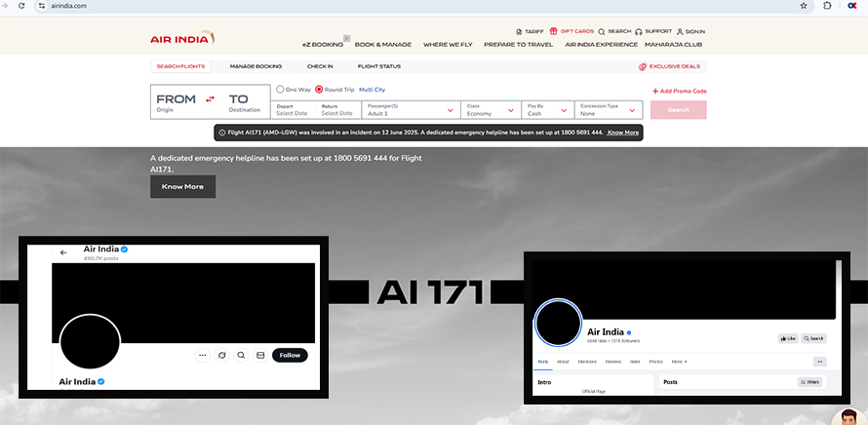This screenshot has width=868, height=425.
Task: Click the info icon in AI171 notice
Action: click(x=222, y=133)
